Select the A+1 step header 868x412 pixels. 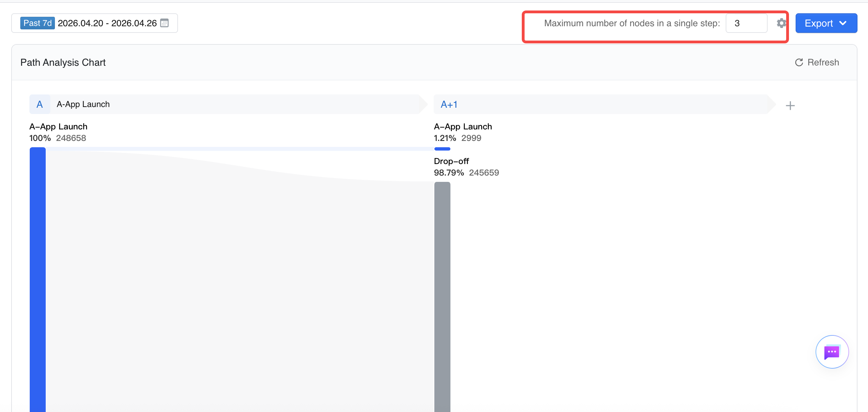604,104
